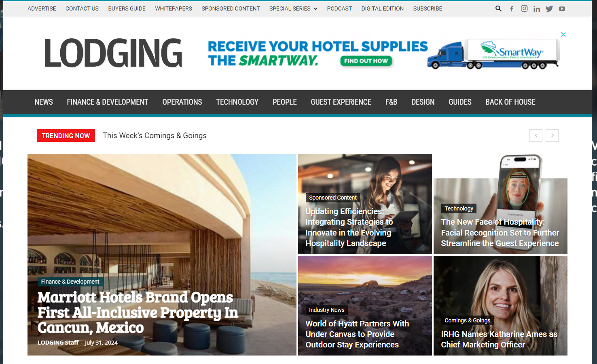Open This Week's Comings & Goings link
The image size is (597, 364).
point(155,136)
